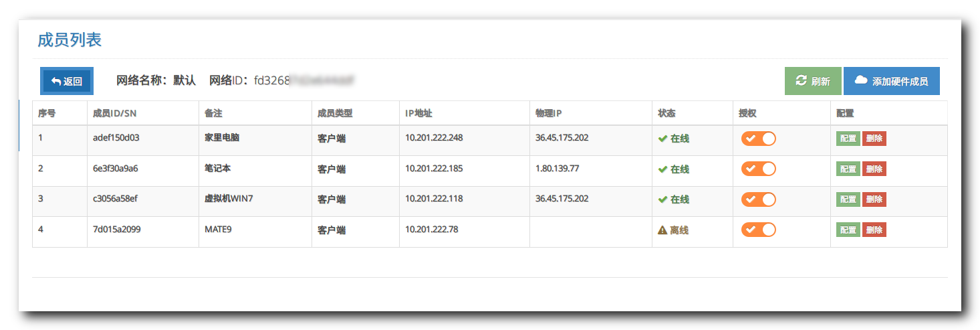Click the 刷新 refresh button
The width and height of the screenshot is (980, 330).
[x=813, y=82]
